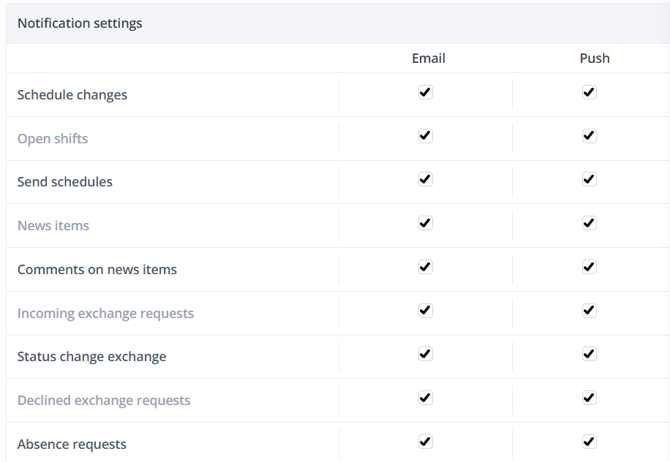Disable Email for Send schedules
Viewport: 670px width, 462px height.
tap(425, 179)
